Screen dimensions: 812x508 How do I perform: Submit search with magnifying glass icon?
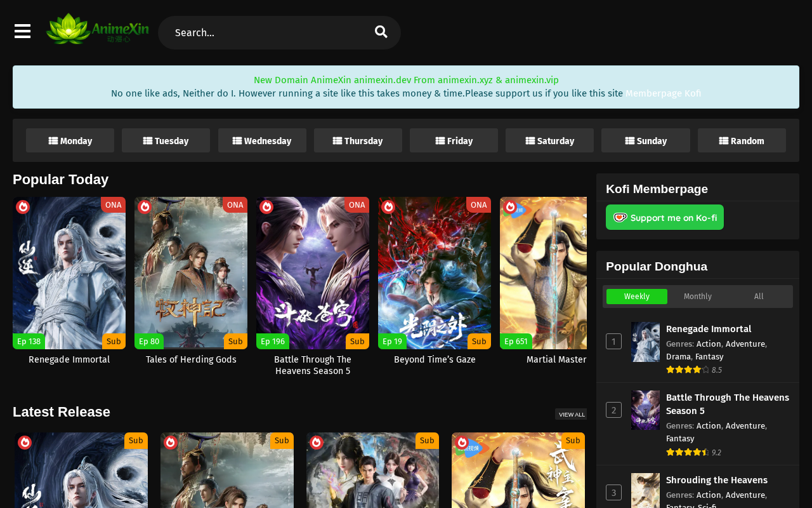pyautogui.click(x=381, y=32)
